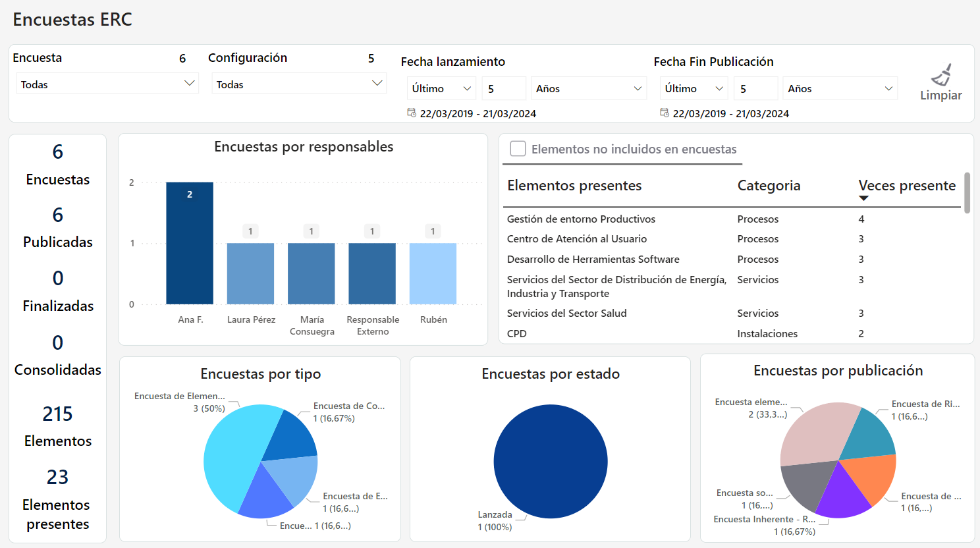Click the 215 Elementos card
Viewport: 980px width, 548px height.
(x=58, y=425)
